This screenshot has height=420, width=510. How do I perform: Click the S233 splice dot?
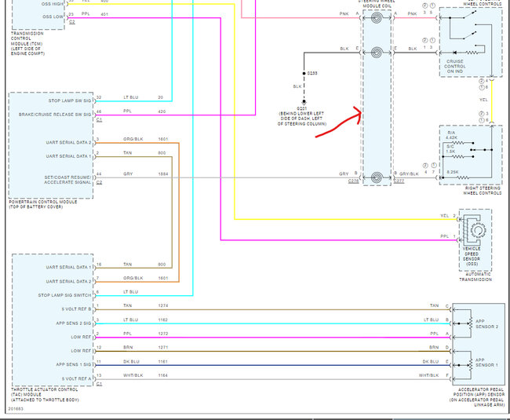pyautogui.click(x=304, y=74)
